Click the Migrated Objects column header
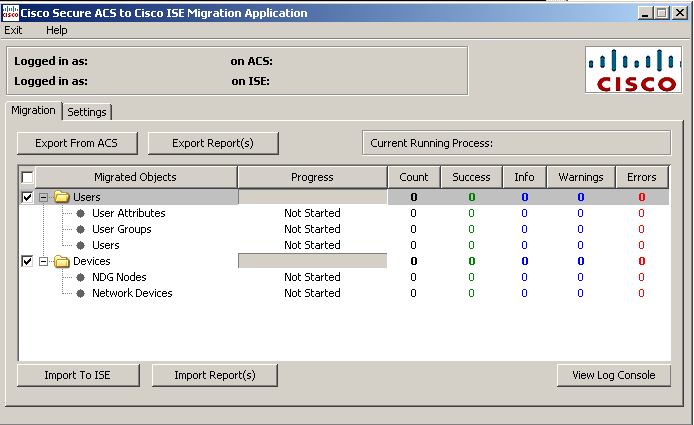The height and width of the screenshot is (425, 694). 136,177
